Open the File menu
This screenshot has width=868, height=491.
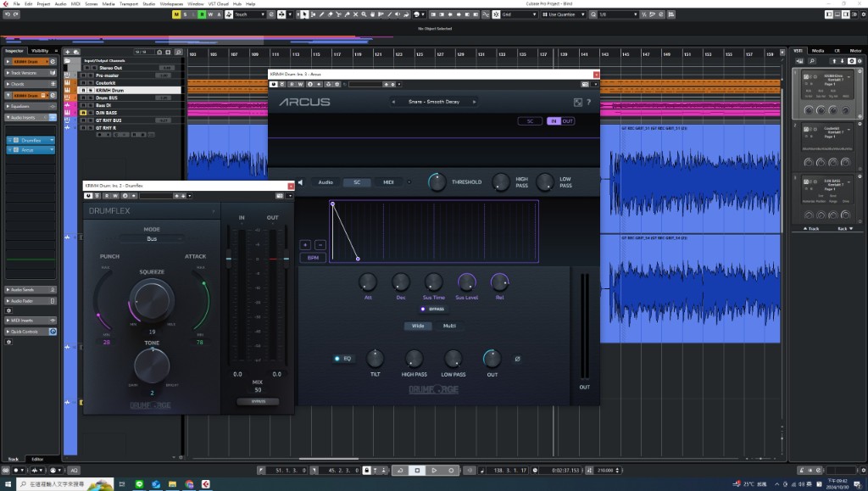(x=17, y=4)
